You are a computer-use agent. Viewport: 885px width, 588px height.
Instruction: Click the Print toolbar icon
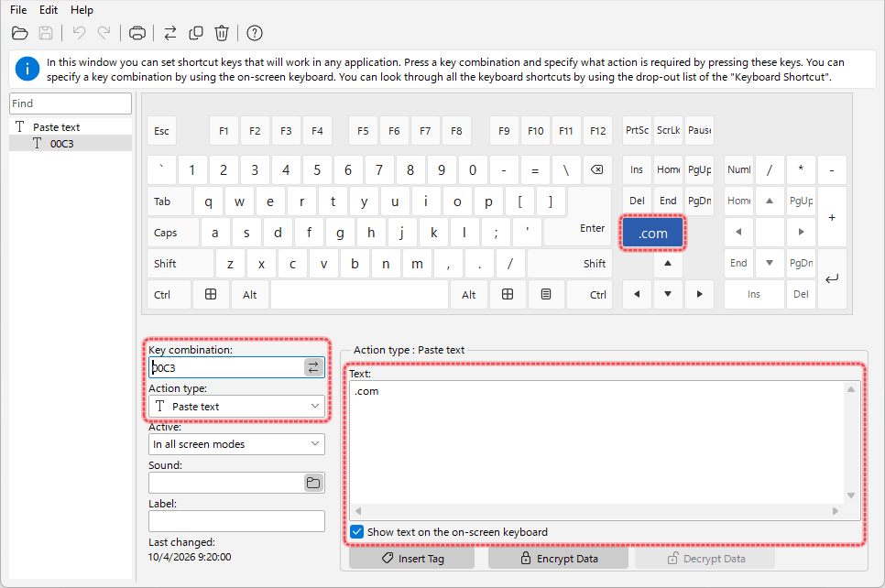[137, 33]
